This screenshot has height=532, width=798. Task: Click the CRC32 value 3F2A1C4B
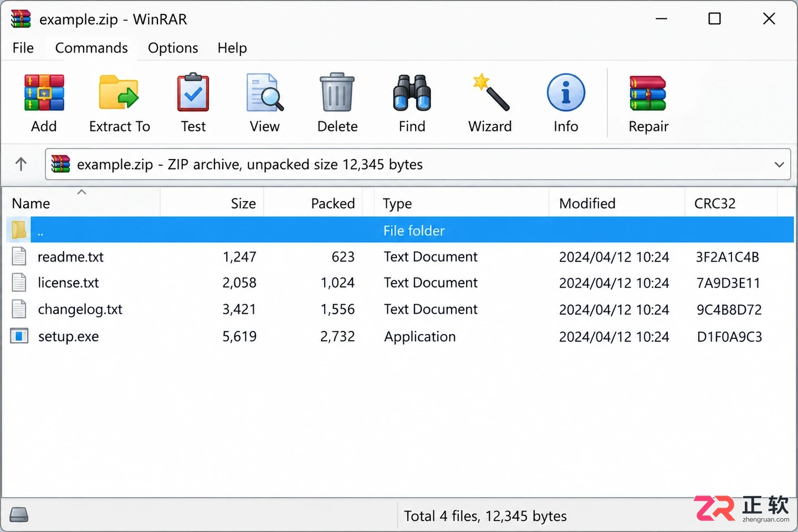click(x=728, y=257)
